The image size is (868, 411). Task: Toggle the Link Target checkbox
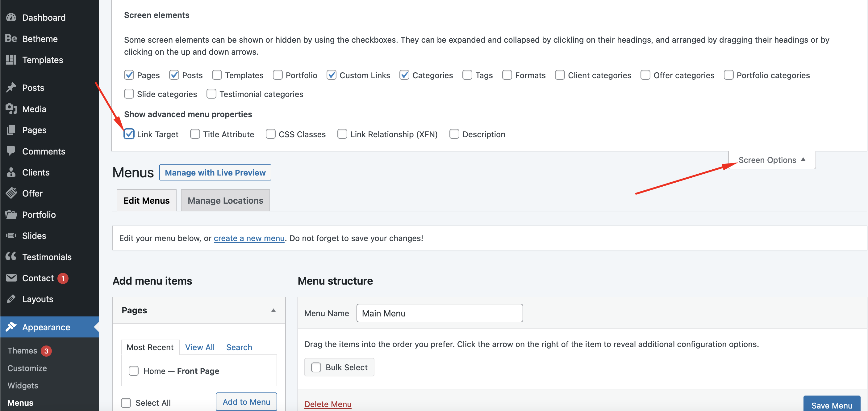click(129, 134)
